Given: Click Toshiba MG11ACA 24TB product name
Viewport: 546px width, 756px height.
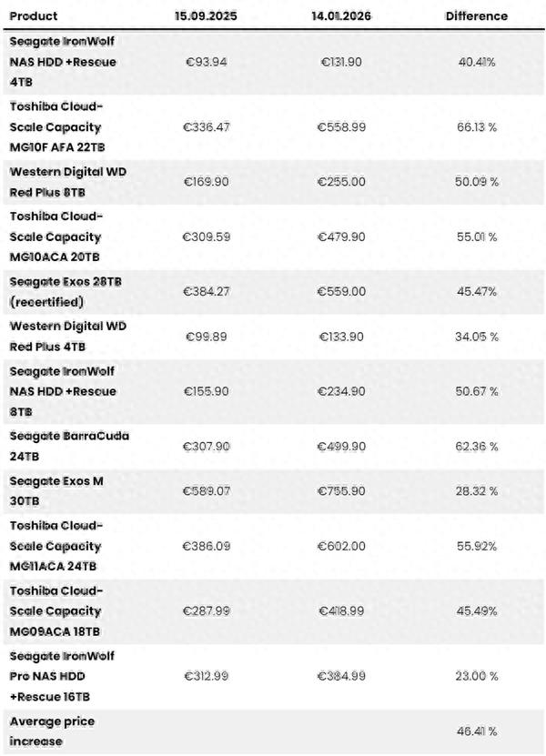Looking at the screenshot, I should tap(56, 546).
